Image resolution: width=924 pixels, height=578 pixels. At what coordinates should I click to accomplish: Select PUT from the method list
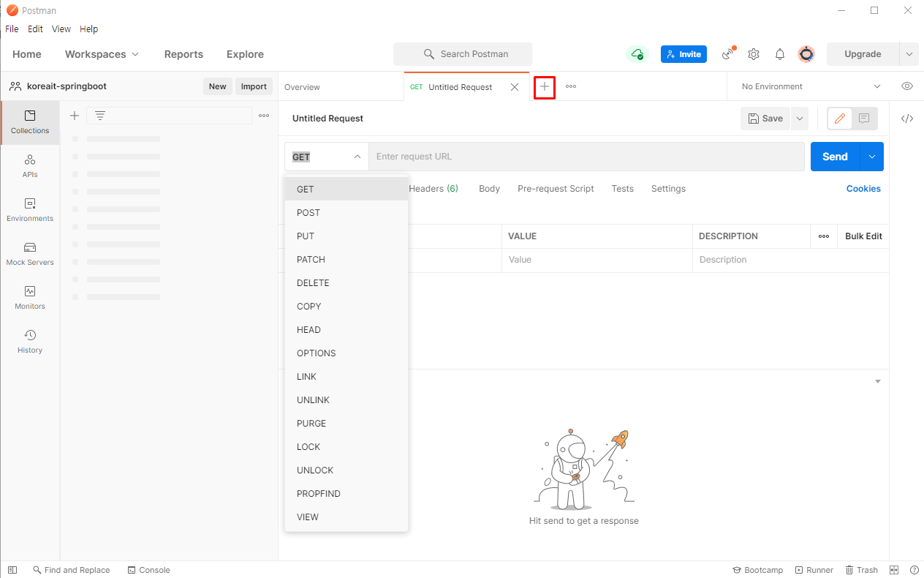pyautogui.click(x=346, y=236)
